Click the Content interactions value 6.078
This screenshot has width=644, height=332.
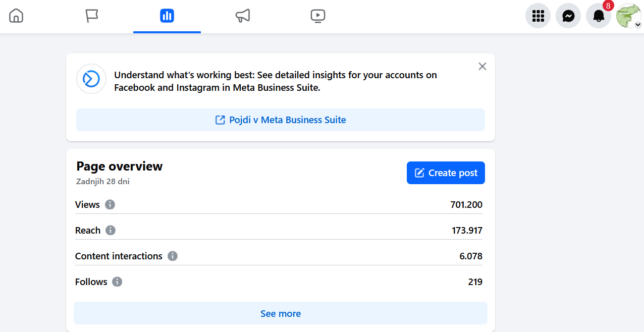coord(471,256)
